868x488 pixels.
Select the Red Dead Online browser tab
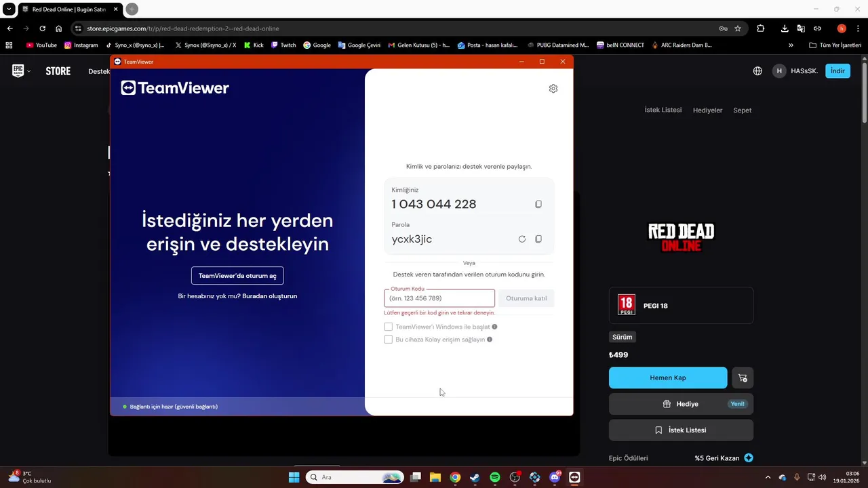pyautogui.click(x=70, y=9)
